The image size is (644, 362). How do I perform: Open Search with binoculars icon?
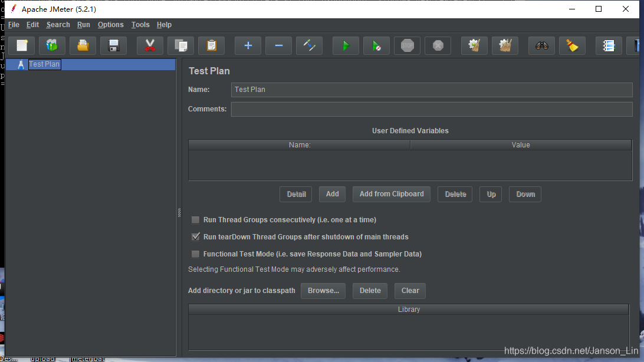coord(542,45)
